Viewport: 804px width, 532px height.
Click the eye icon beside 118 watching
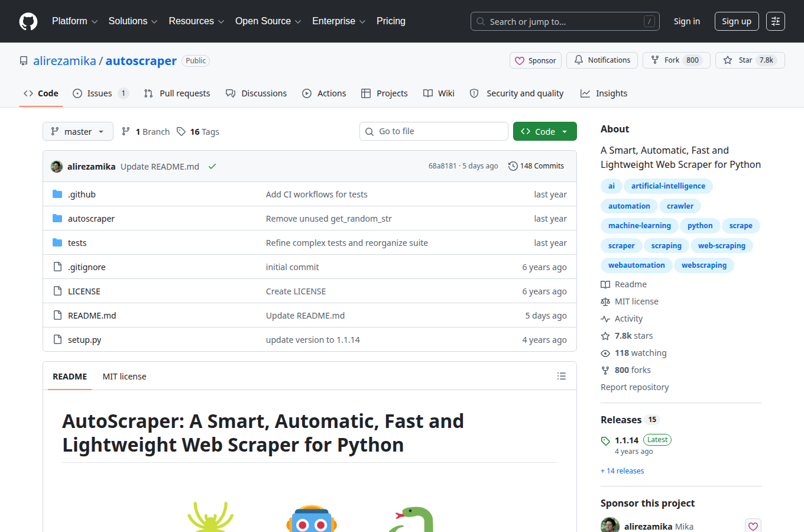(x=605, y=353)
